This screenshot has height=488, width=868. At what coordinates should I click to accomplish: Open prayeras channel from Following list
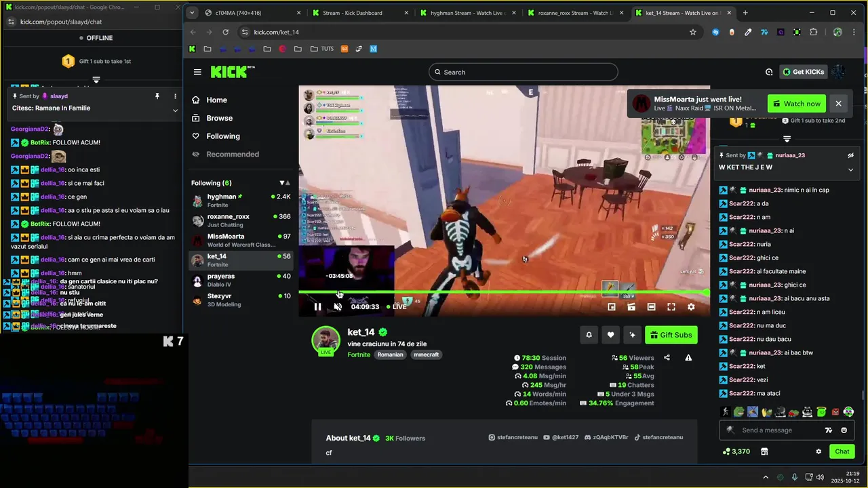coord(240,280)
